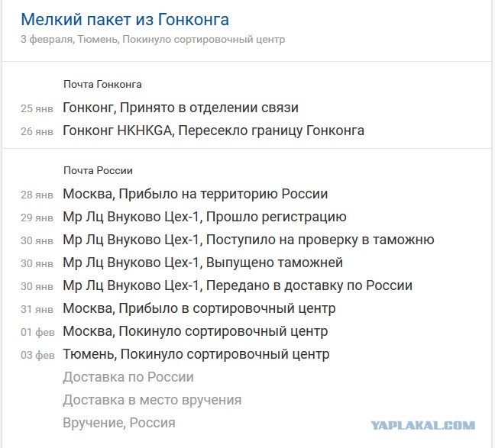This screenshot has width=495, height=448.
Task: Click the 'Москва, Прибыло на территорию России' entry
Action: [195, 194]
